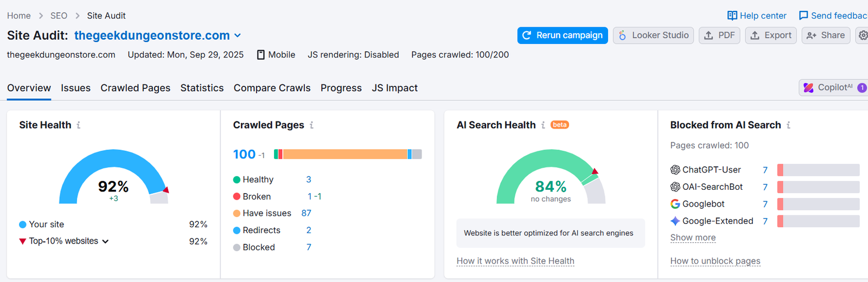Image resolution: width=868 pixels, height=282 pixels.
Task: Click the Googlebot blocked count 7
Action: [765, 204]
